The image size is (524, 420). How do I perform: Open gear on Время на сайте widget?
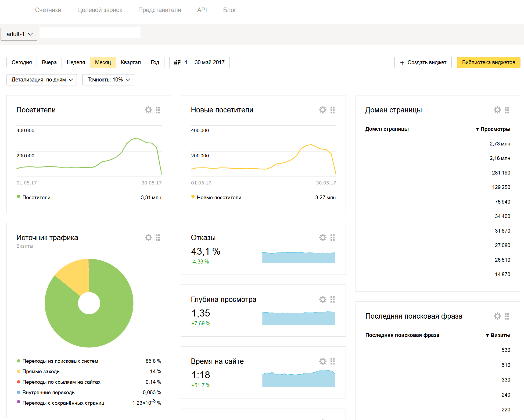click(323, 361)
